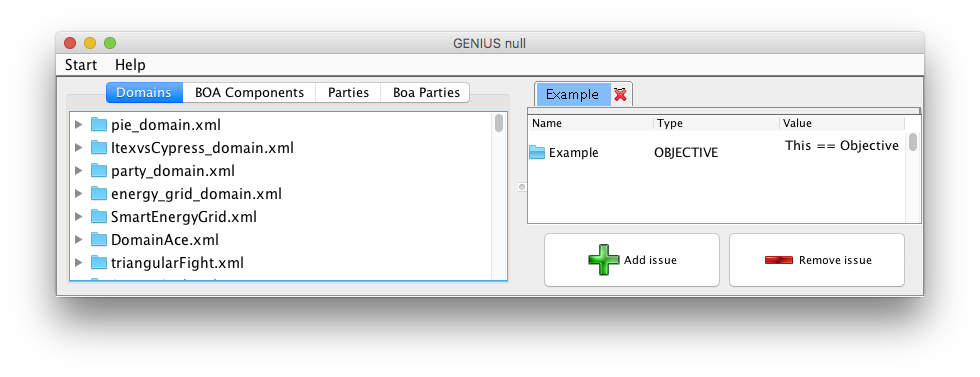The width and height of the screenshot is (980, 377).
Task: Click the red minus Remove issue icon
Action: click(x=779, y=260)
